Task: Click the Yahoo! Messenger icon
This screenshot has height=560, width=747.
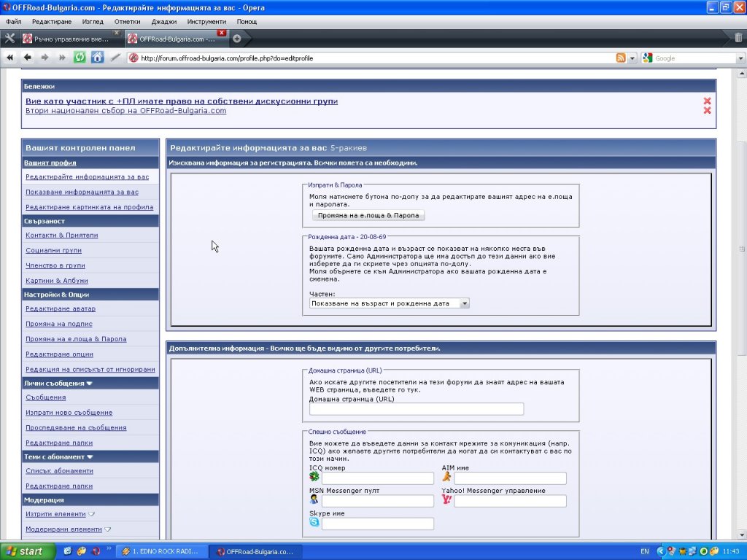Action: pyautogui.click(x=446, y=499)
